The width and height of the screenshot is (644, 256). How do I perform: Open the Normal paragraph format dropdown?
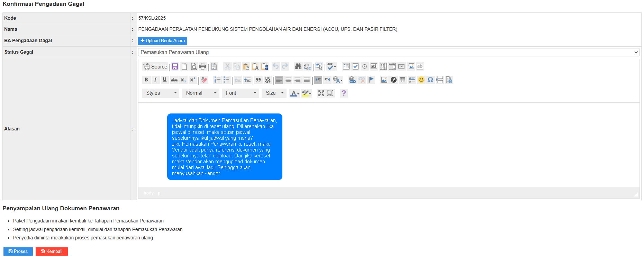(201, 93)
